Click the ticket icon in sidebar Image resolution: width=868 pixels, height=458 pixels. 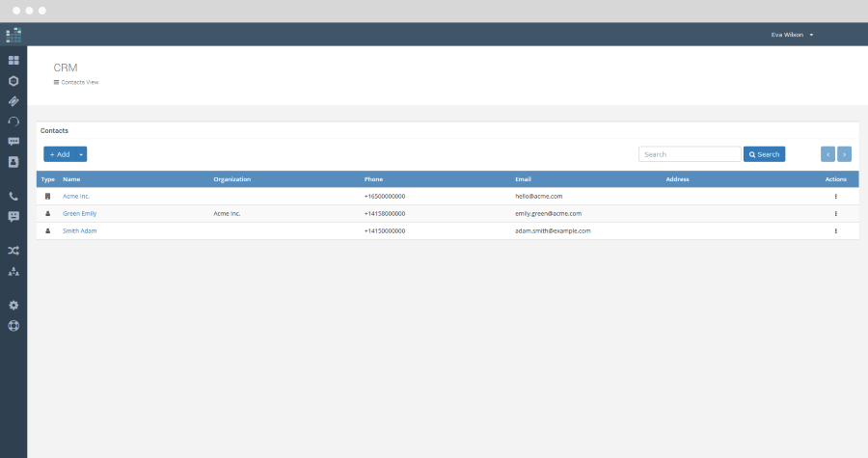point(14,100)
